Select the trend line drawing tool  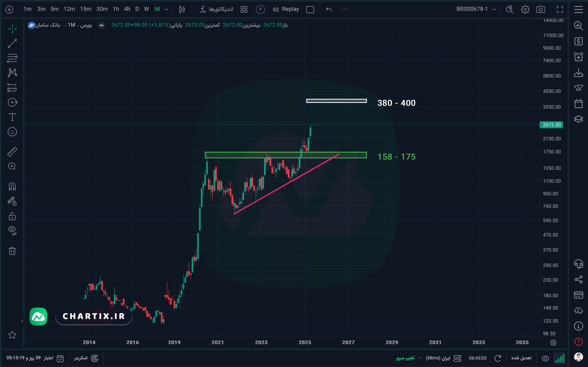[12, 43]
